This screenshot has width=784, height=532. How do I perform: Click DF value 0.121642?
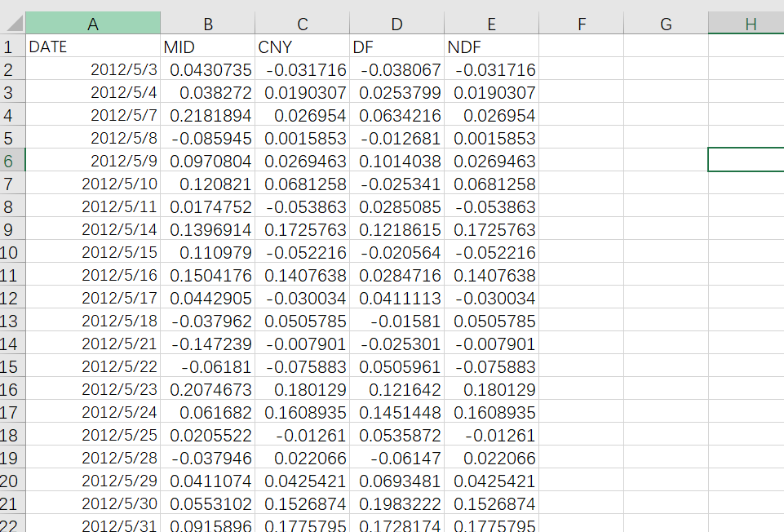pos(396,388)
